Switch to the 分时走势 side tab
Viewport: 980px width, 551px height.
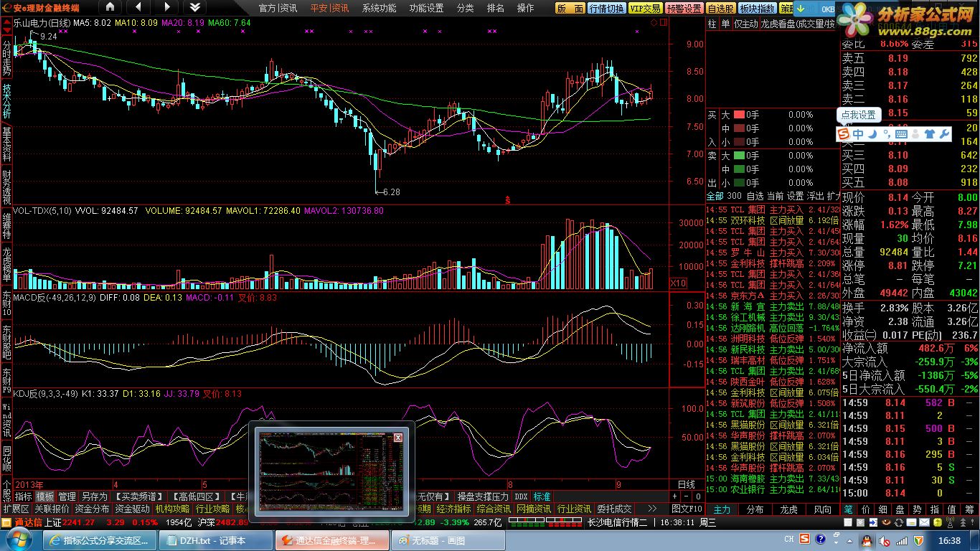6,59
